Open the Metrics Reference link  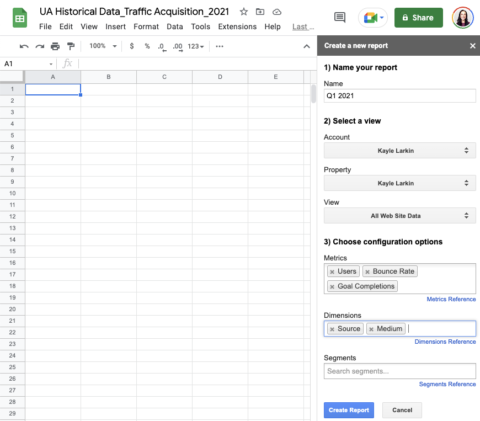451,299
